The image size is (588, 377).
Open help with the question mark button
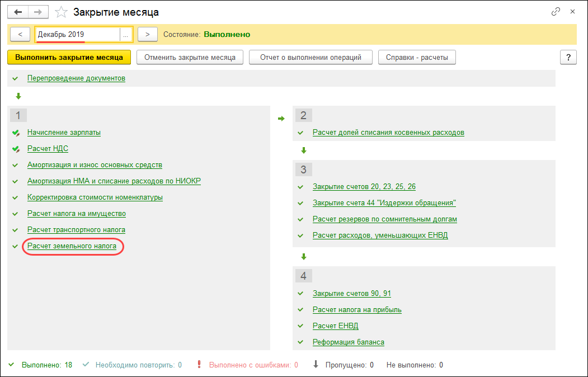(x=568, y=57)
